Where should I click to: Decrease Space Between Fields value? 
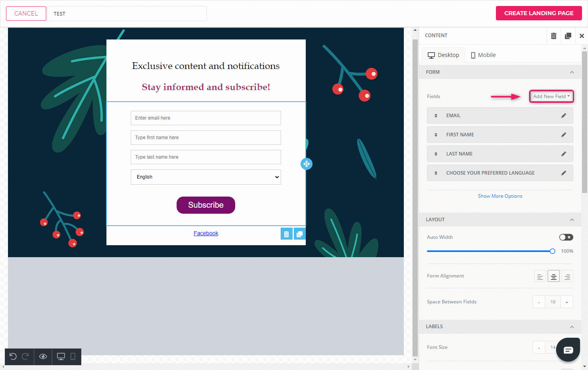(x=539, y=302)
